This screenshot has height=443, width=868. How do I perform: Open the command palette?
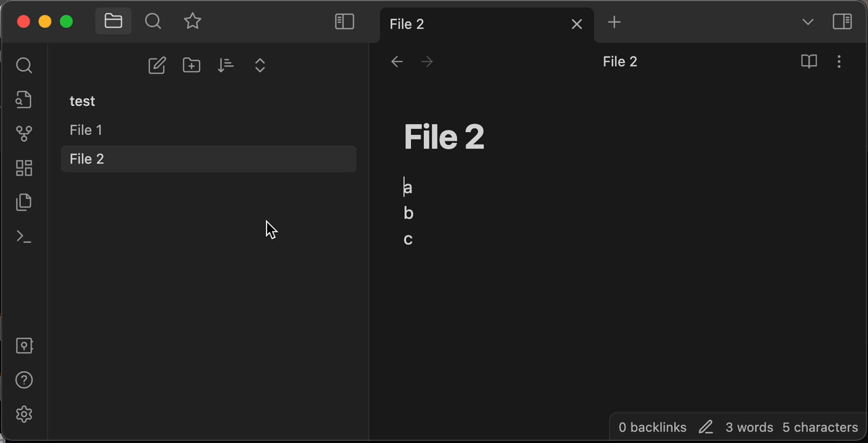[24, 237]
